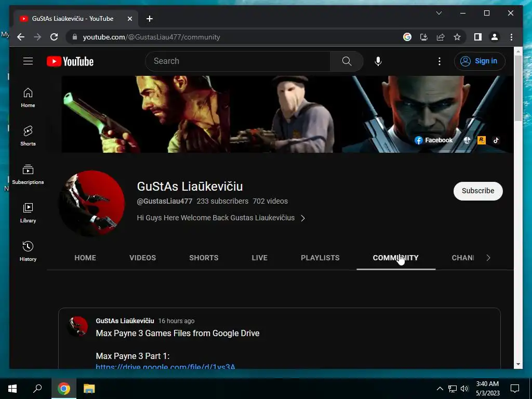This screenshot has width=532, height=399.
Task: Open the taskbar clock and date
Action: click(487, 389)
